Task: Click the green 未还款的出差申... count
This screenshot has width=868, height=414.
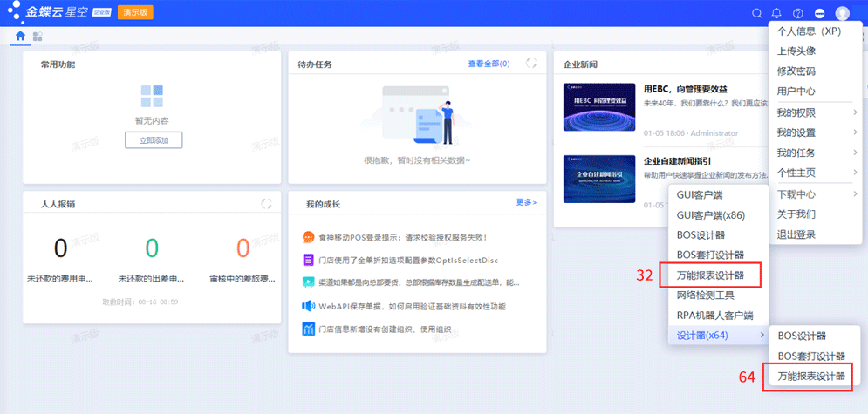Action: 152,248
